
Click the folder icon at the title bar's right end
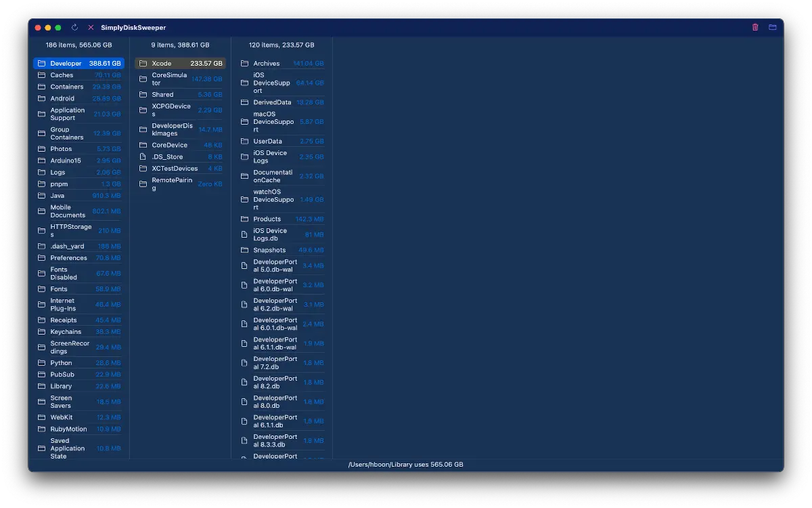tap(773, 28)
